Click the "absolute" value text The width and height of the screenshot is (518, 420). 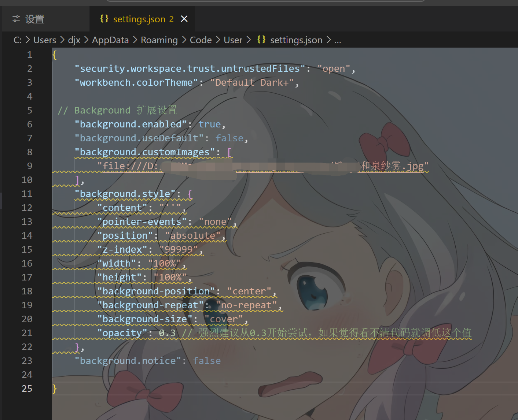[193, 236]
